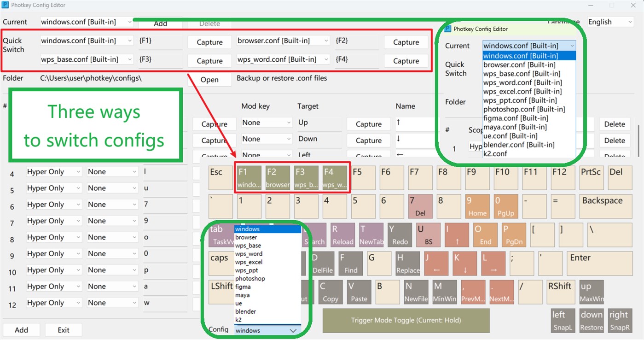The image size is (644, 340).
Task: Open the Mod key dropdown for Up target
Action: (x=267, y=123)
